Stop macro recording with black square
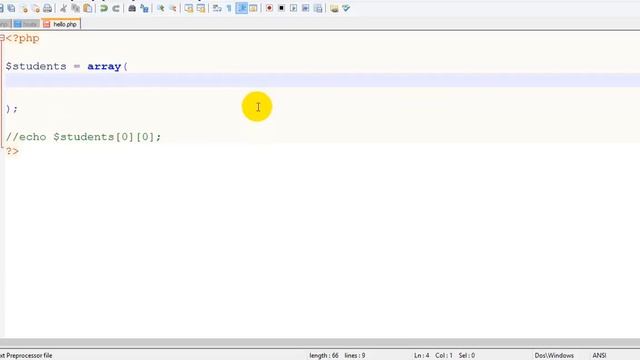Viewport: 640px width, 360px height. click(x=281, y=8)
